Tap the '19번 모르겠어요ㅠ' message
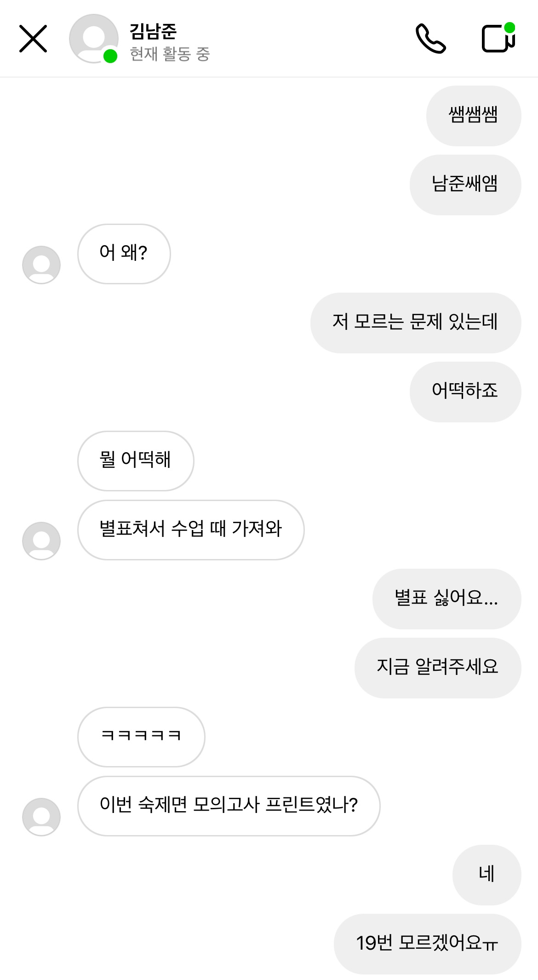The image size is (538, 980). click(x=427, y=944)
